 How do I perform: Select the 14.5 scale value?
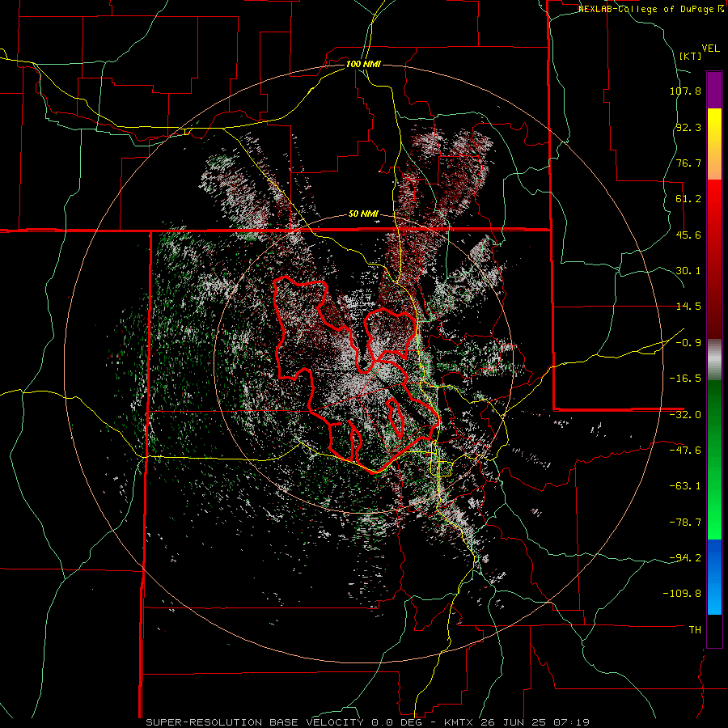coord(688,307)
